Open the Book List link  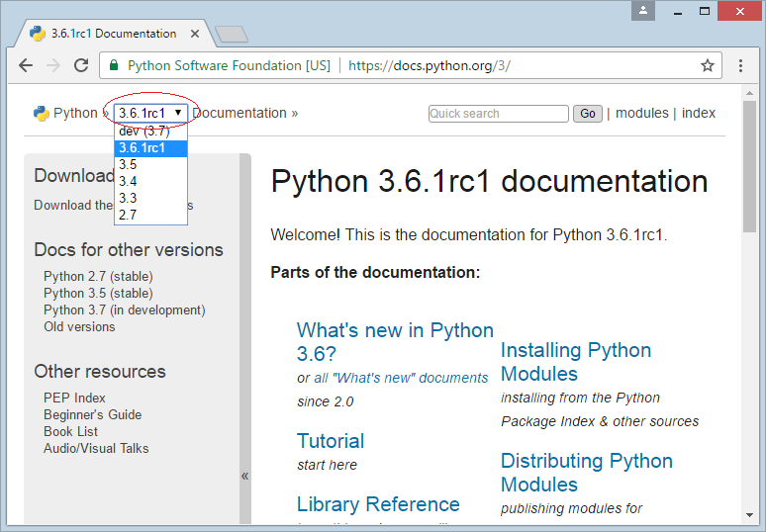point(70,431)
